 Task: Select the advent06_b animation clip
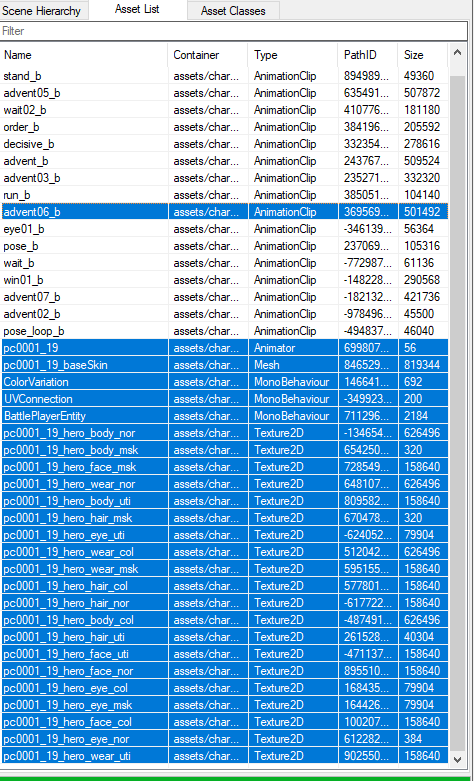pyautogui.click(x=225, y=212)
